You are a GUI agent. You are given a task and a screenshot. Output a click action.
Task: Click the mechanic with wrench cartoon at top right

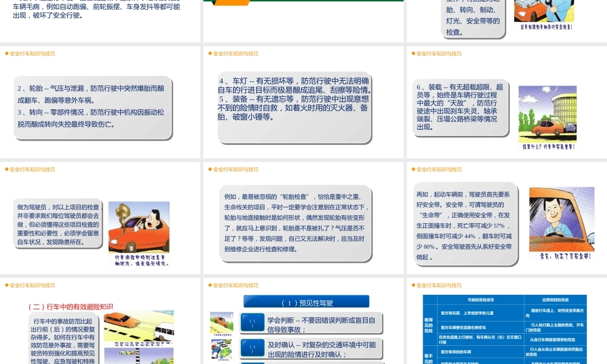(x=543, y=11)
